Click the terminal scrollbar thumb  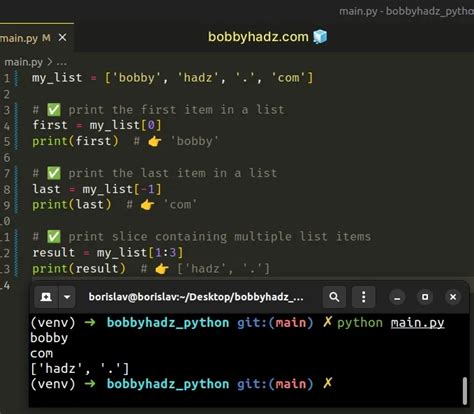point(465,391)
